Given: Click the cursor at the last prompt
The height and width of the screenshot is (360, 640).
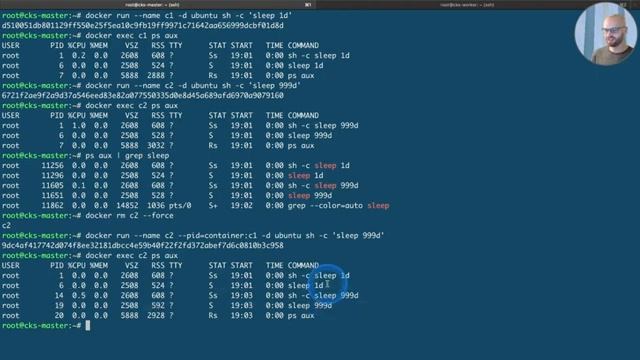Looking at the screenshot, I should [88, 325].
